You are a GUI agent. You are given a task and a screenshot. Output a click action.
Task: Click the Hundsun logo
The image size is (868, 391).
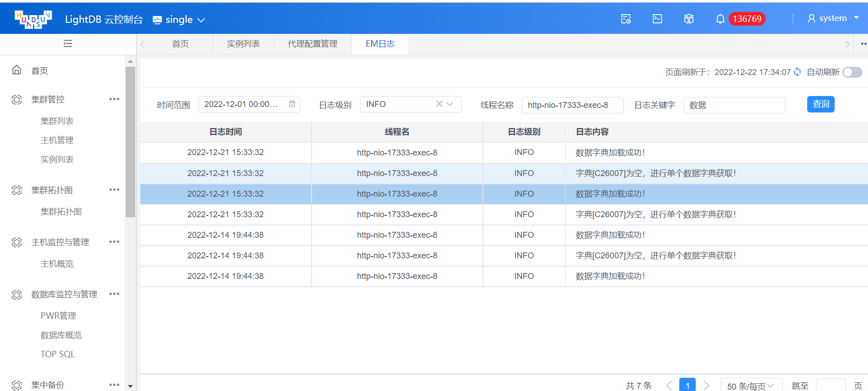click(33, 19)
